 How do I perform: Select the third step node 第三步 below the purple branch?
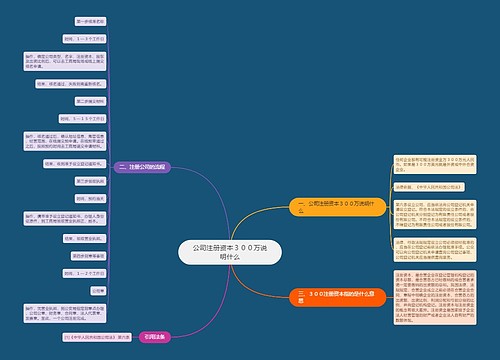tap(90, 181)
